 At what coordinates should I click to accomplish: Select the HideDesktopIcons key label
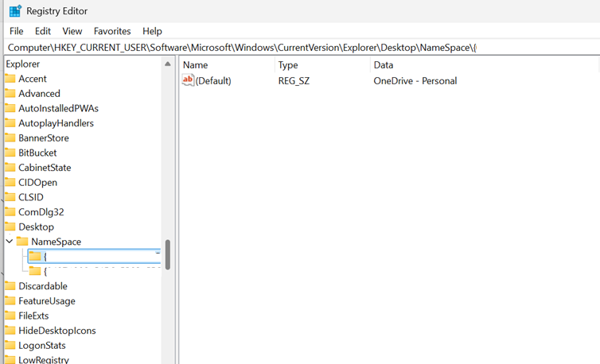[x=57, y=331]
